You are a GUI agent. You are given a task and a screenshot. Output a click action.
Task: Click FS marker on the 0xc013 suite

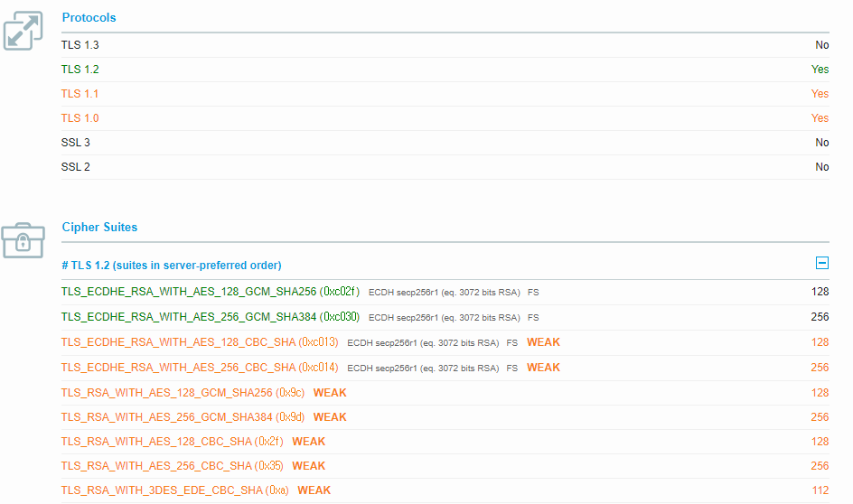pos(512,343)
